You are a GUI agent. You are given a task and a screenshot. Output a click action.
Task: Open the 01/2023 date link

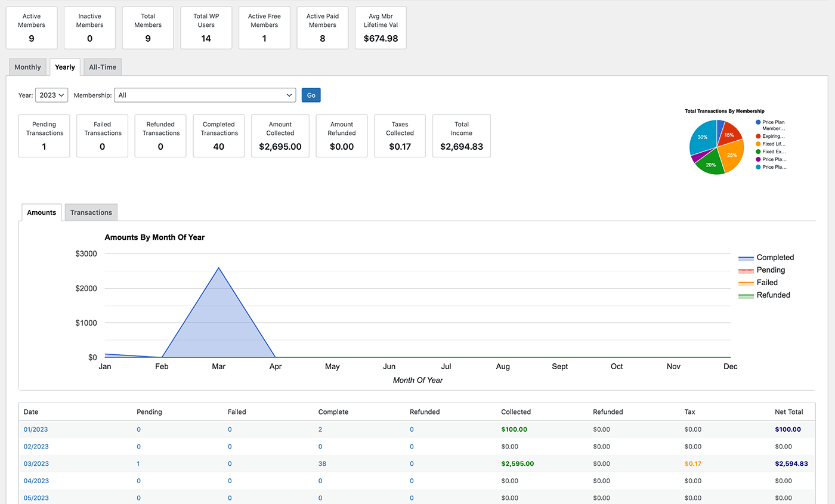pyautogui.click(x=36, y=429)
